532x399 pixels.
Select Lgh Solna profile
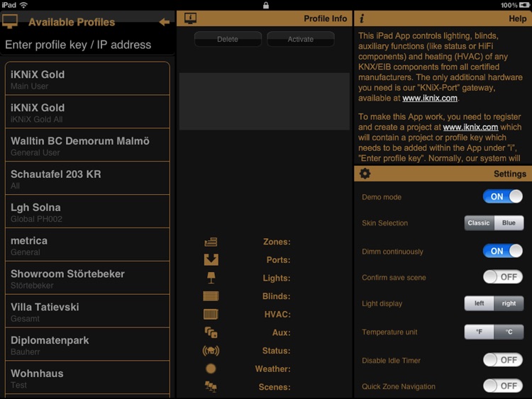(x=87, y=211)
